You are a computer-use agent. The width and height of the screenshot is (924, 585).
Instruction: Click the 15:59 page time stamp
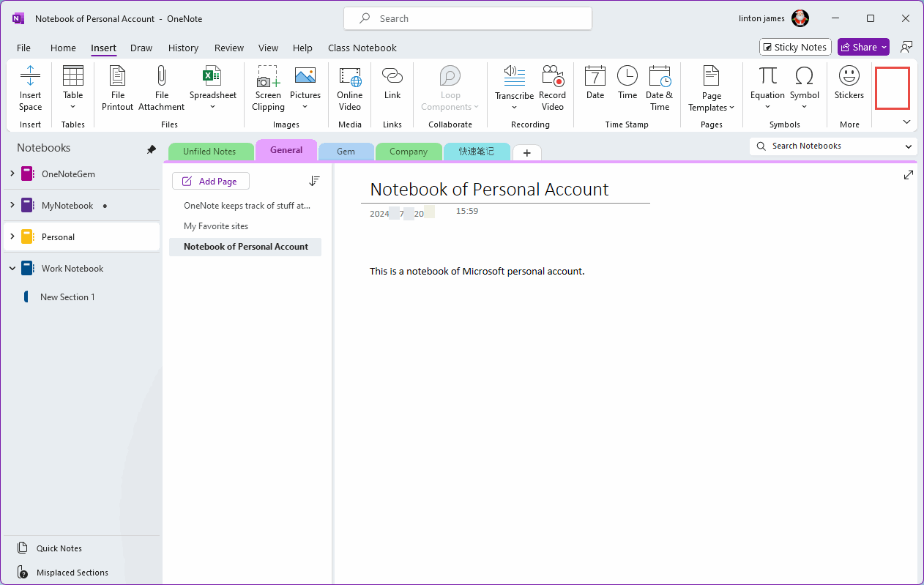(x=467, y=211)
